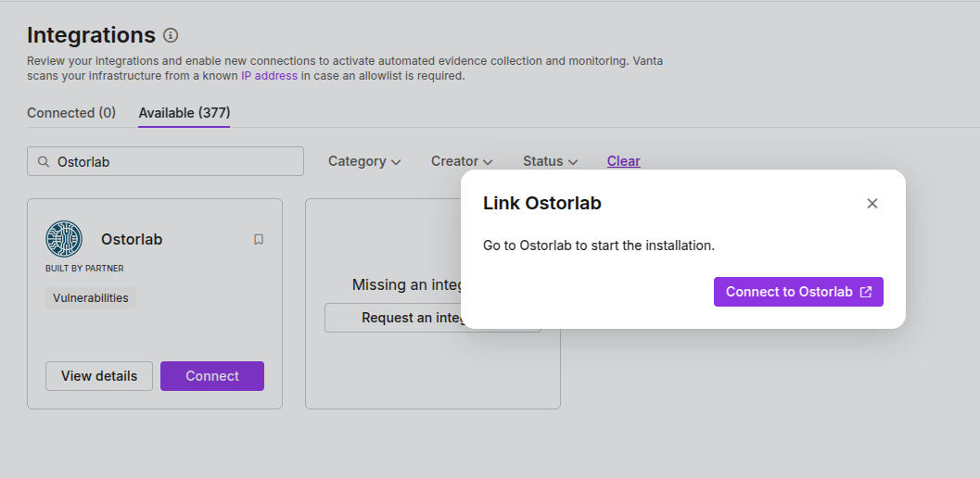Click the 'Missing an integ' text

tap(406, 285)
